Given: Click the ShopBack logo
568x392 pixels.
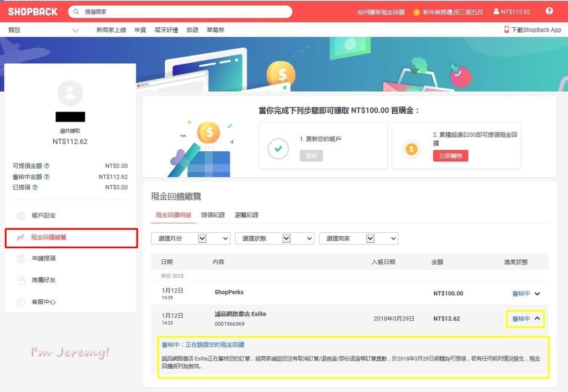Looking at the screenshot, I should (33, 12).
